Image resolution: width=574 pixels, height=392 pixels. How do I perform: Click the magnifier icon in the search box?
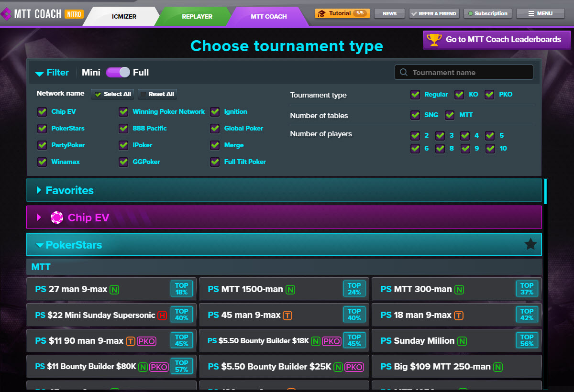pyautogui.click(x=404, y=72)
